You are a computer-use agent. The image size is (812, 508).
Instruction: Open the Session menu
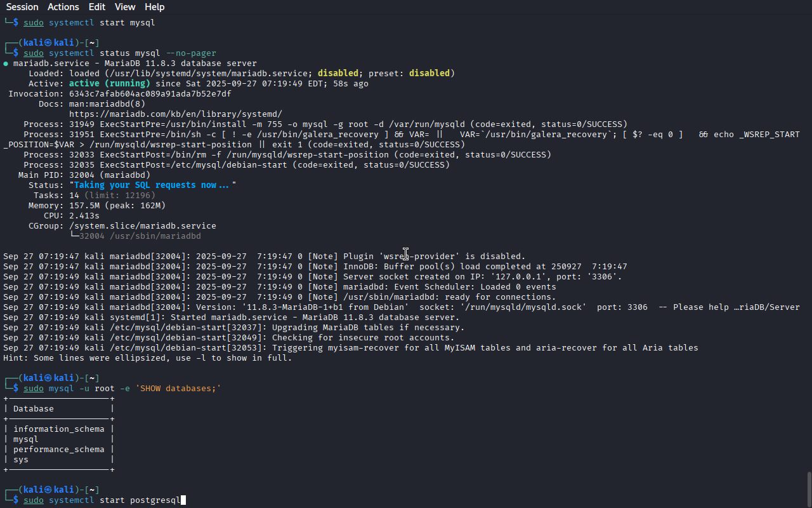click(22, 7)
